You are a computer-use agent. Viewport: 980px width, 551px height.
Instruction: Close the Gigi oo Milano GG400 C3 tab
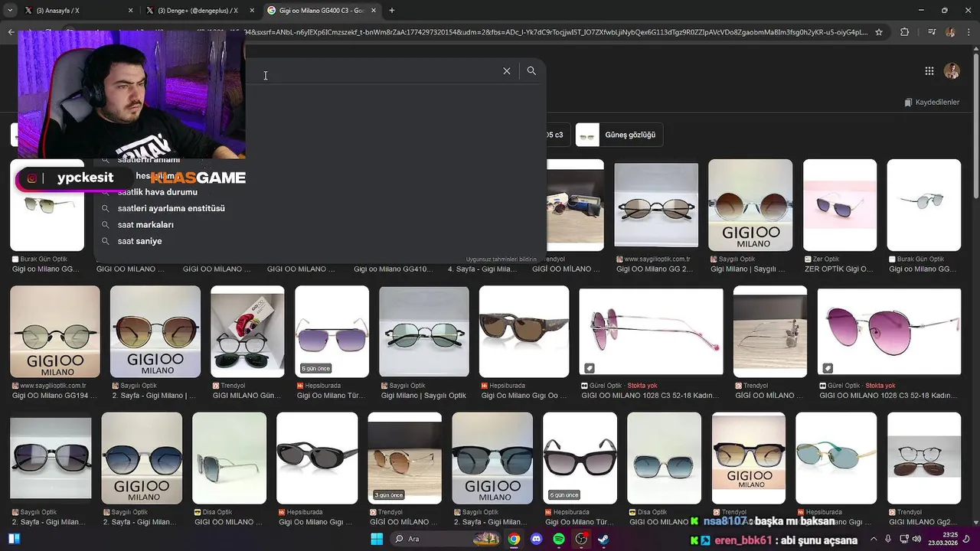click(x=374, y=11)
